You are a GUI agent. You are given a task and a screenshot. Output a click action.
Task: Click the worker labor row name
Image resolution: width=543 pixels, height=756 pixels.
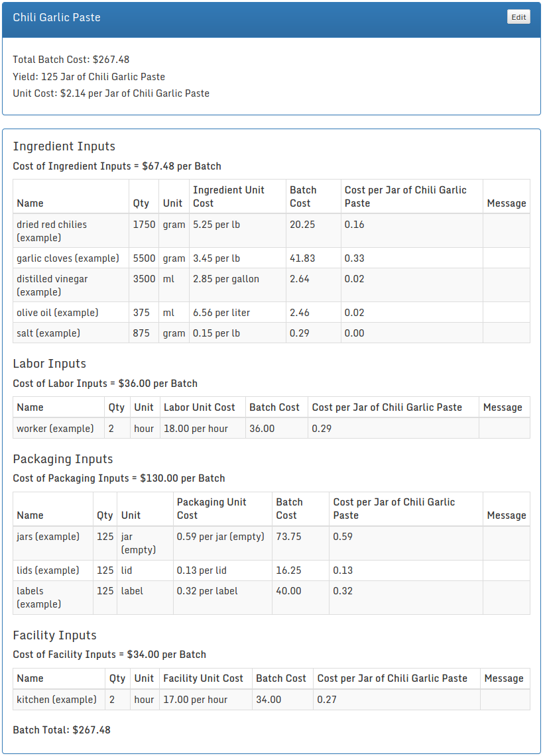(55, 429)
